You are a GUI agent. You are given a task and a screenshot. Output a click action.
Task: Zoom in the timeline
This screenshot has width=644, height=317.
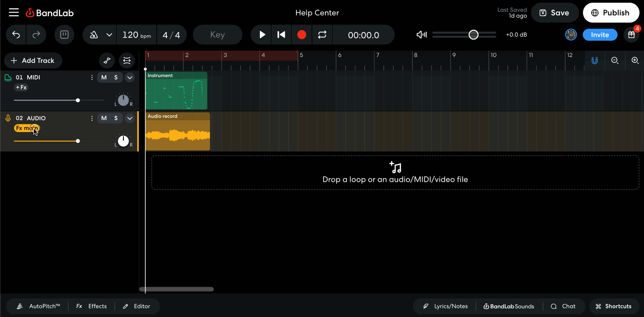click(635, 61)
